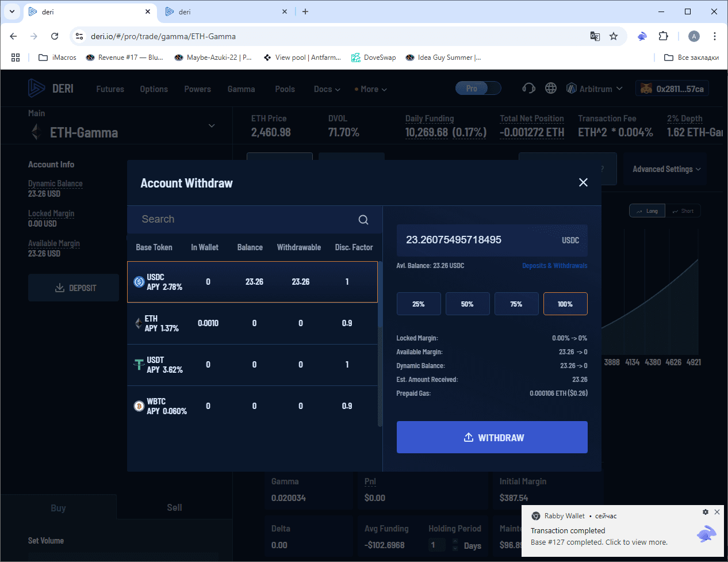The image size is (728, 562).
Task: Open the iMacros bookmark folder
Action: pyautogui.click(x=58, y=58)
